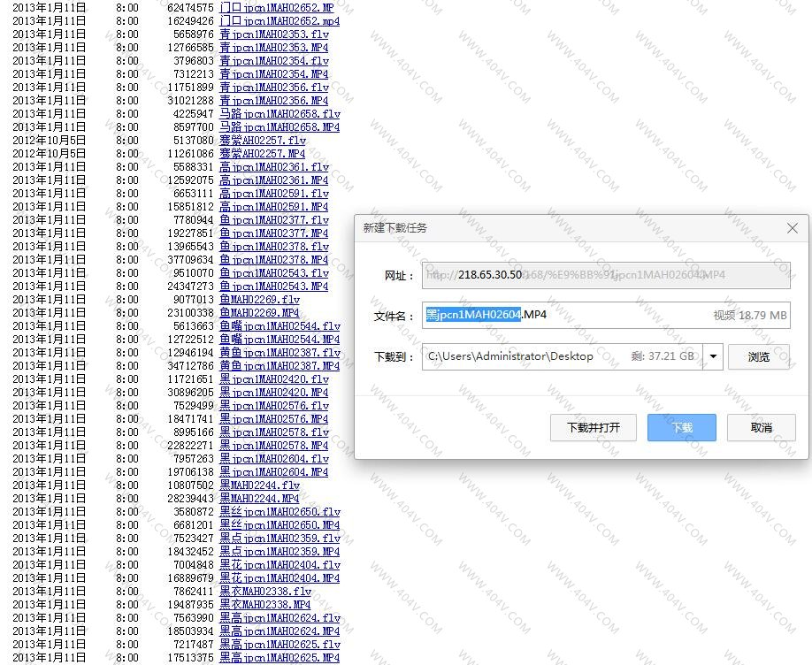Click the 黑点jpcn1MAH02359.MP4 link
812x665 pixels.
click(280, 552)
